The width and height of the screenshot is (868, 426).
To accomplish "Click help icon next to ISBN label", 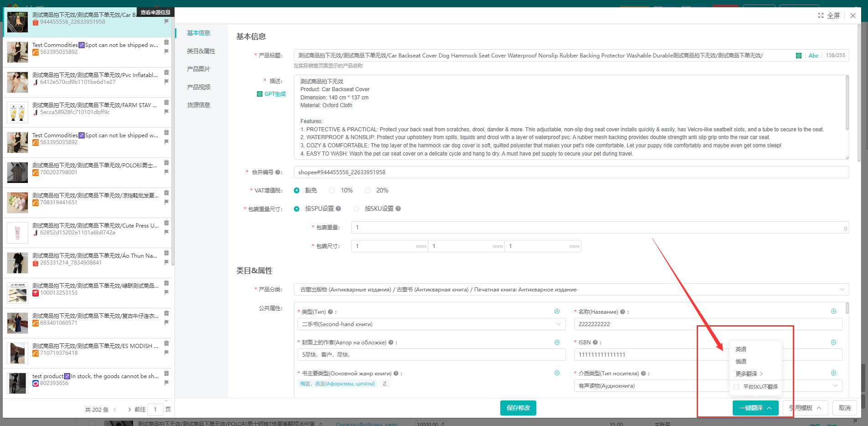I will (x=595, y=343).
